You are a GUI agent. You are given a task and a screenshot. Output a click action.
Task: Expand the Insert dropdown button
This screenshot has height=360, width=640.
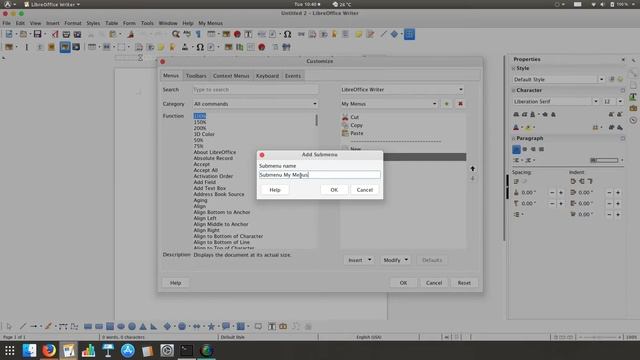359,260
